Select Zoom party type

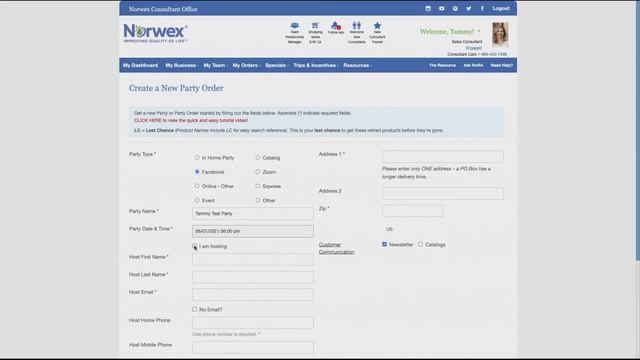[x=258, y=172]
